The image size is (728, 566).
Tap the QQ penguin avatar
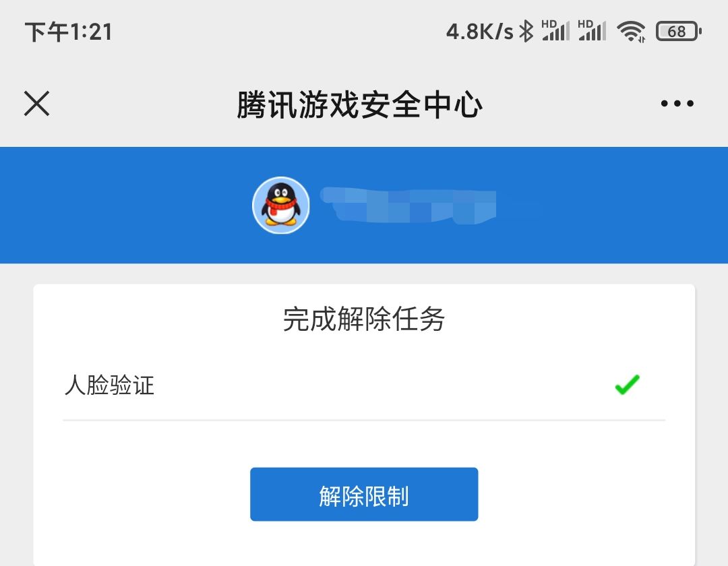click(281, 205)
